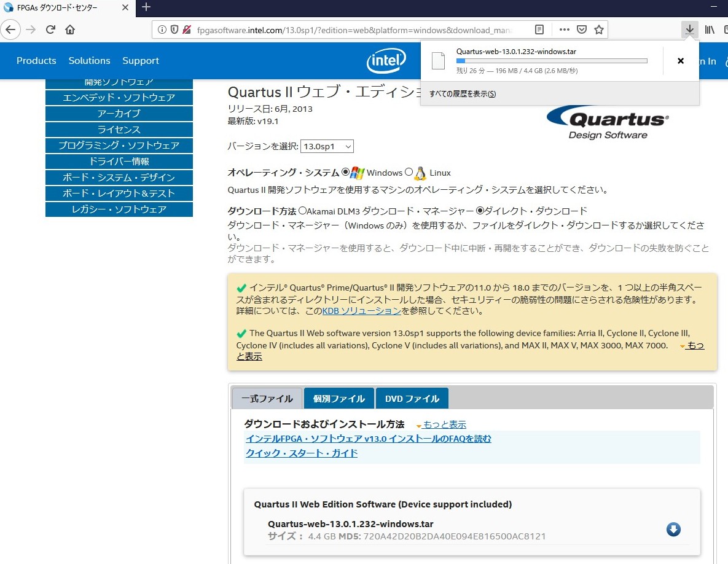
Task: Reload the current page
Action: coord(50,29)
